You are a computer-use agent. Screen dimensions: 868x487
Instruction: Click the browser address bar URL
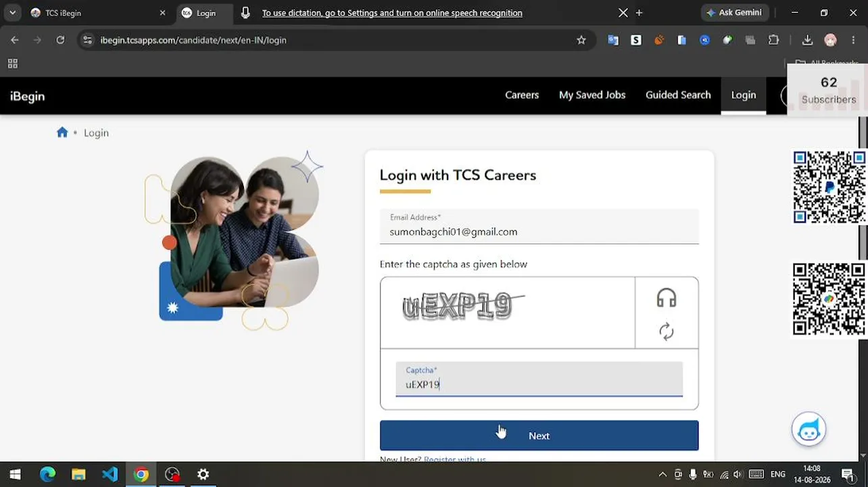(193, 40)
